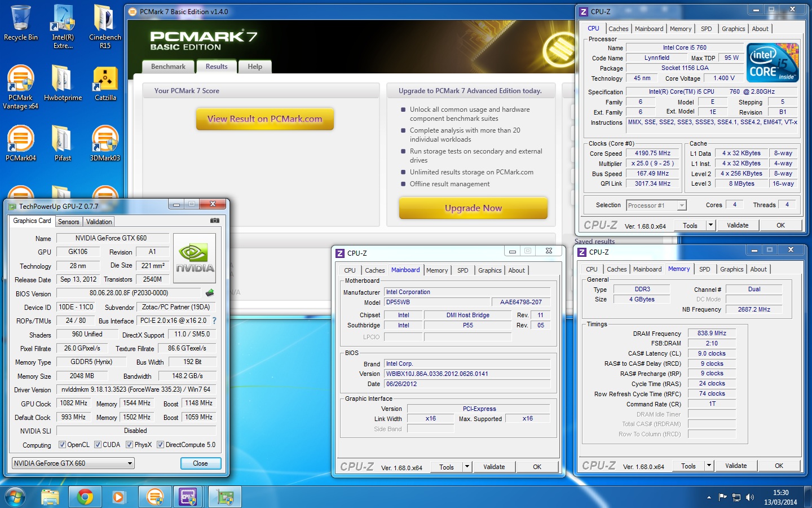812x508 pixels.
Task: Switch to the CPU-Z taskbar icon
Action: tap(188, 497)
